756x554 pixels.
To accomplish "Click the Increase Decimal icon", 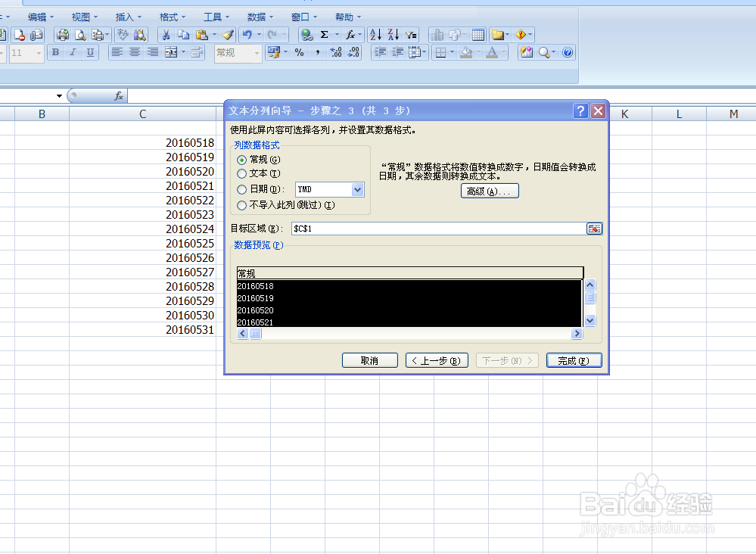I will point(335,52).
